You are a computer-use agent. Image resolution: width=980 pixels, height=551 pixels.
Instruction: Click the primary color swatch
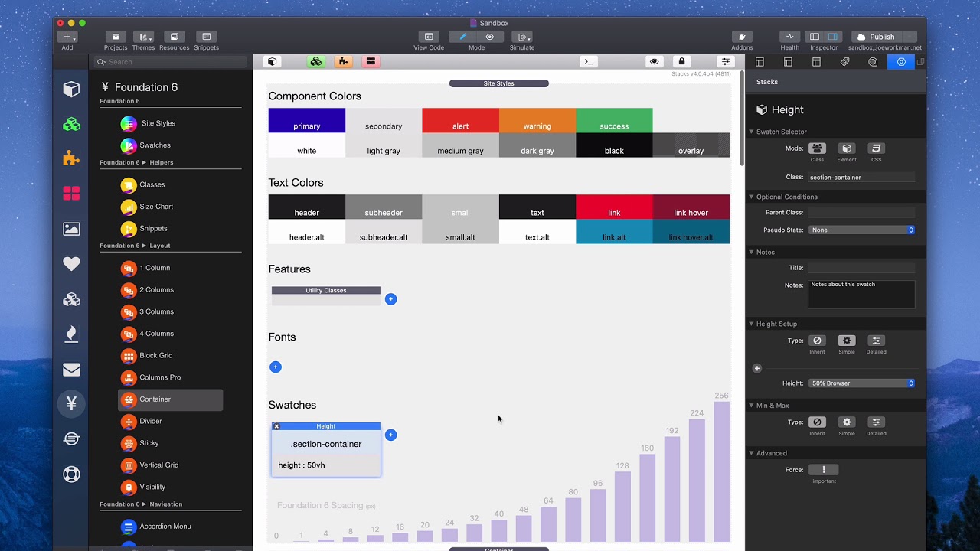[307, 121]
